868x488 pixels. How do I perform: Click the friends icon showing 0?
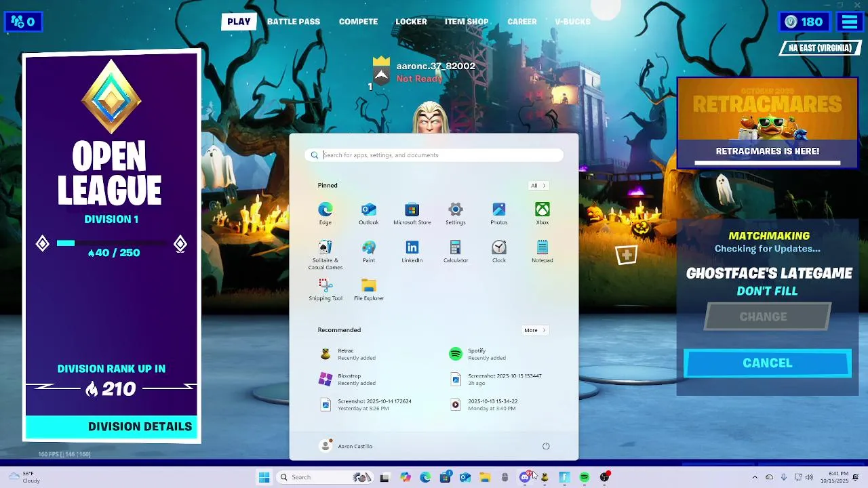coord(23,22)
